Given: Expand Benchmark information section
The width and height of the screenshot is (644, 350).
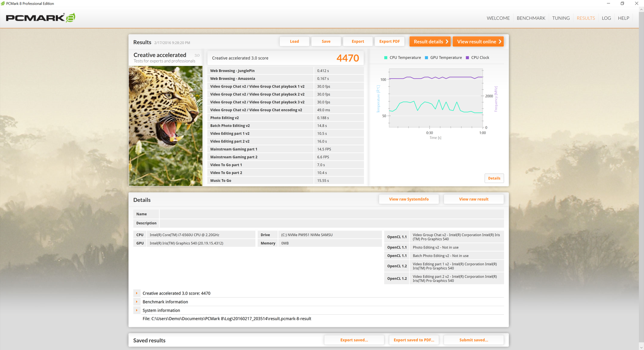Looking at the screenshot, I should tap(137, 302).
